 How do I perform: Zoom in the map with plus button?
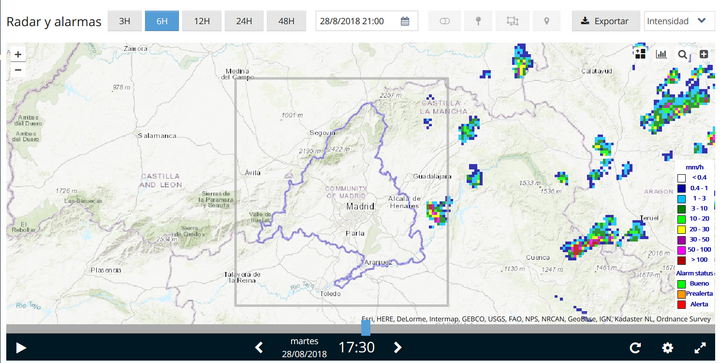18,55
